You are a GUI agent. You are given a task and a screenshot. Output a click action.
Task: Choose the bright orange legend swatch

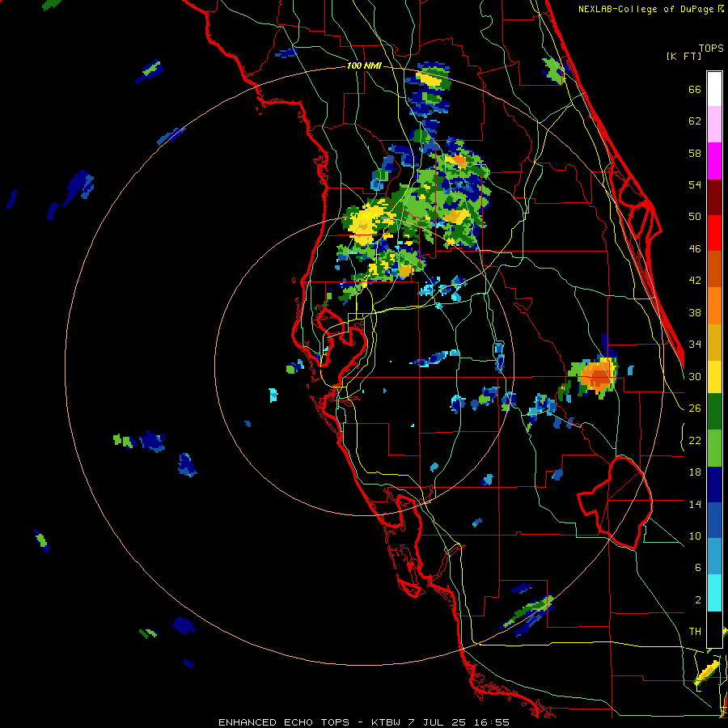coord(714,306)
